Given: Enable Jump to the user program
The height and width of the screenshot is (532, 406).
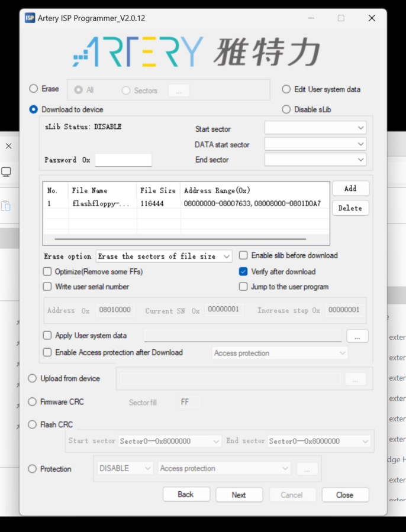Looking at the screenshot, I should point(243,287).
